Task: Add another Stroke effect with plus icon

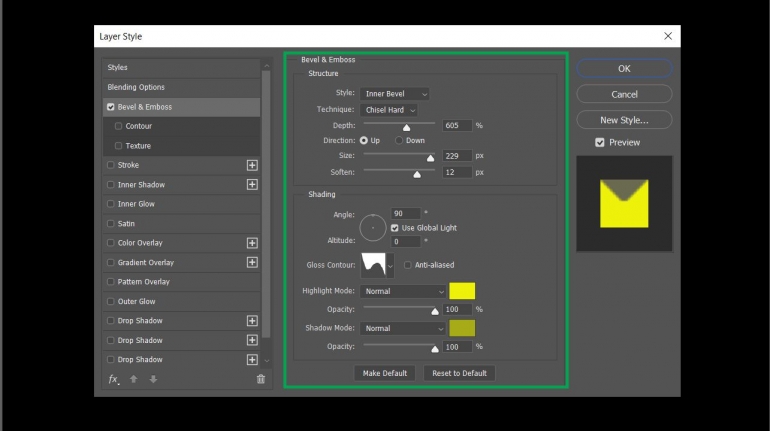Action: [252, 165]
